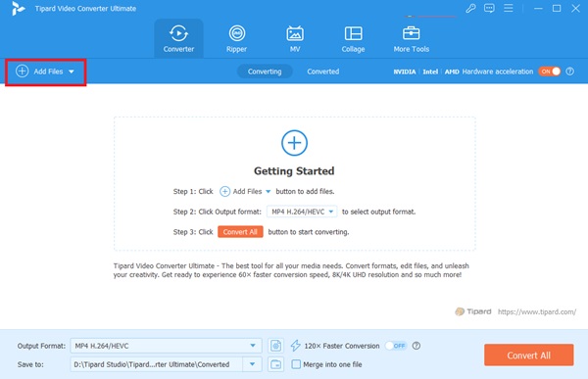Open the feedback chat icon

[489, 8]
